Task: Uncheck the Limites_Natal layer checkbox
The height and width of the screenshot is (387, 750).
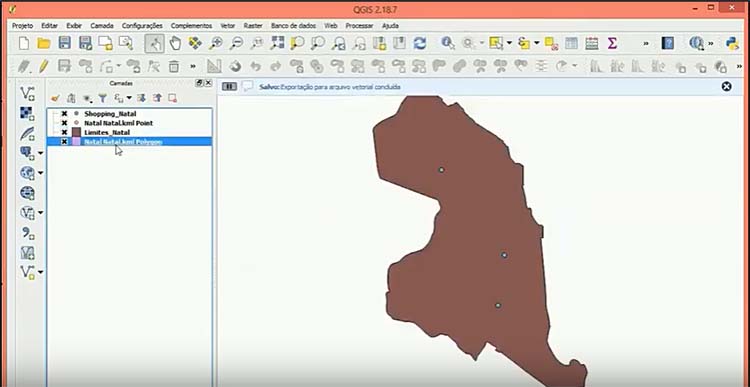Action: 64,132
